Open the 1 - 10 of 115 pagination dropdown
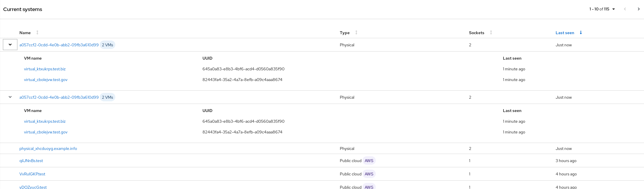 [x=602, y=9]
